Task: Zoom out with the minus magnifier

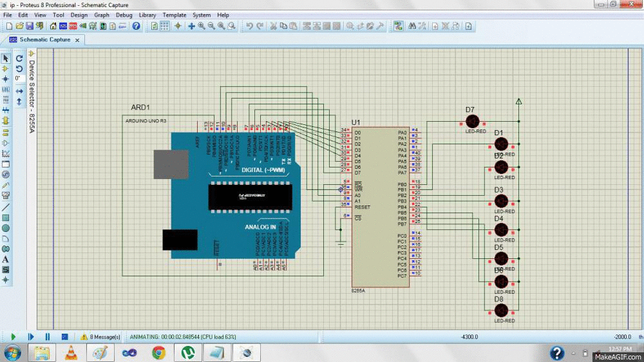Action: pyautogui.click(x=211, y=26)
